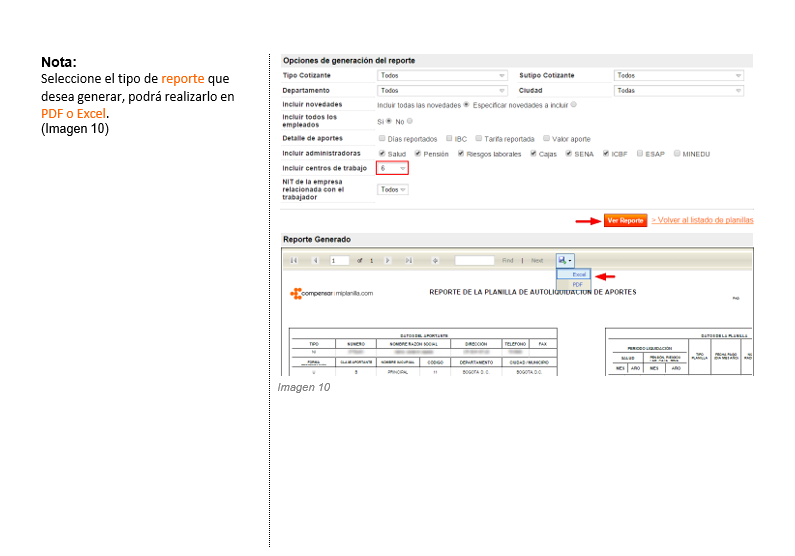Go to next report page

(387, 261)
